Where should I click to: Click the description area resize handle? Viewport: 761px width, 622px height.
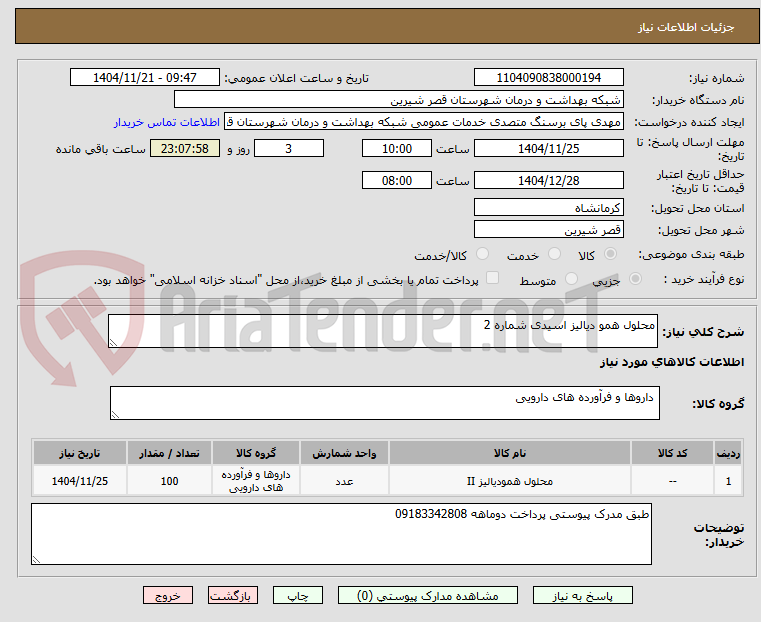pyautogui.click(x=114, y=343)
